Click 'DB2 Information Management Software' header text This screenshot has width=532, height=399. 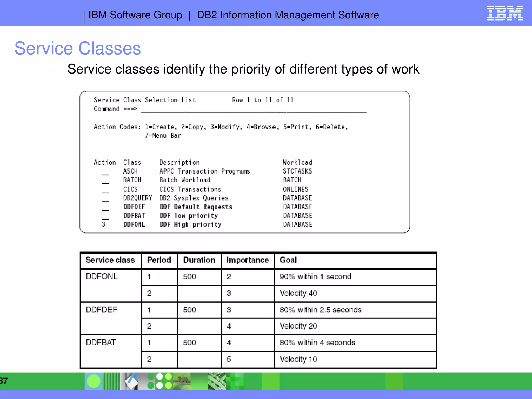(288, 15)
